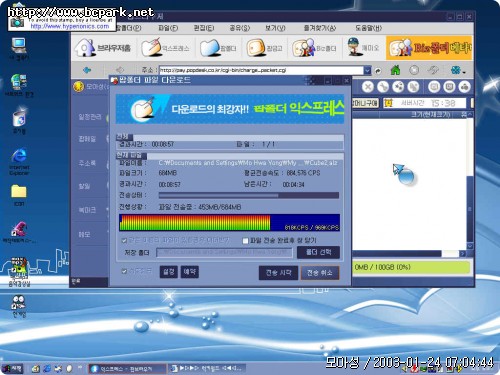Open the computer monitor icon on the desktop

tap(19, 49)
